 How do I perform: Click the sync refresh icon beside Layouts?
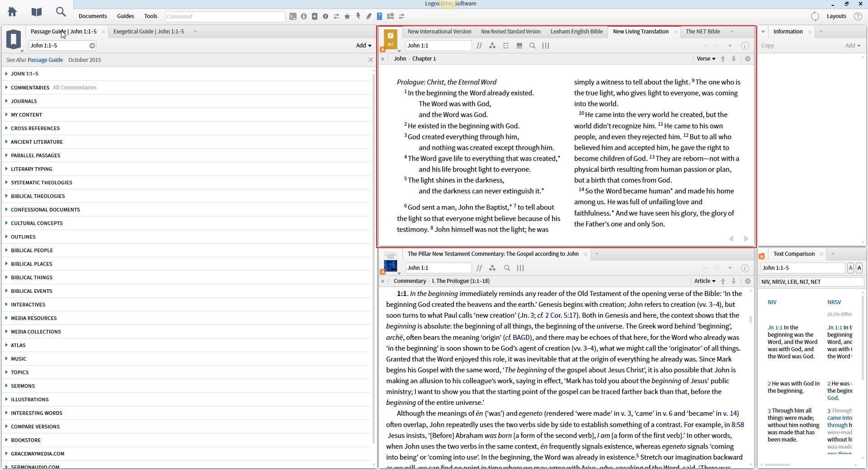click(815, 16)
